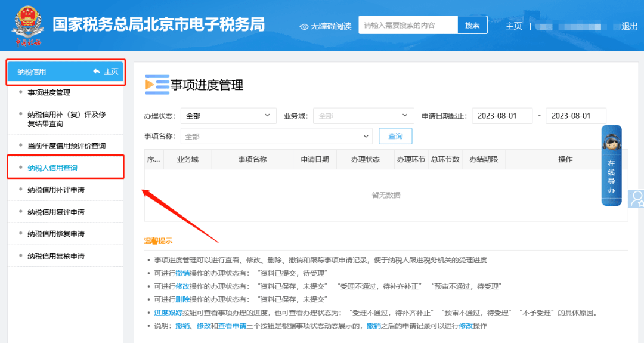This screenshot has height=343, width=644.
Task: Click the 查询 button
Action: (395, 137)
